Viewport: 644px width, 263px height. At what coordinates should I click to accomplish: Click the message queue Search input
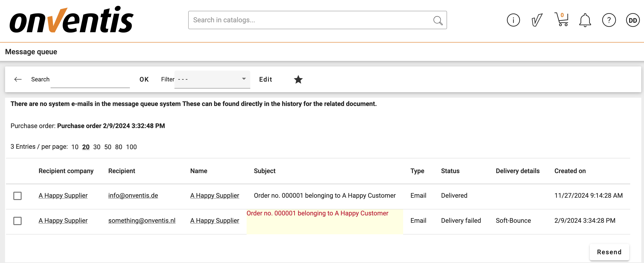[x=90, y=80]
